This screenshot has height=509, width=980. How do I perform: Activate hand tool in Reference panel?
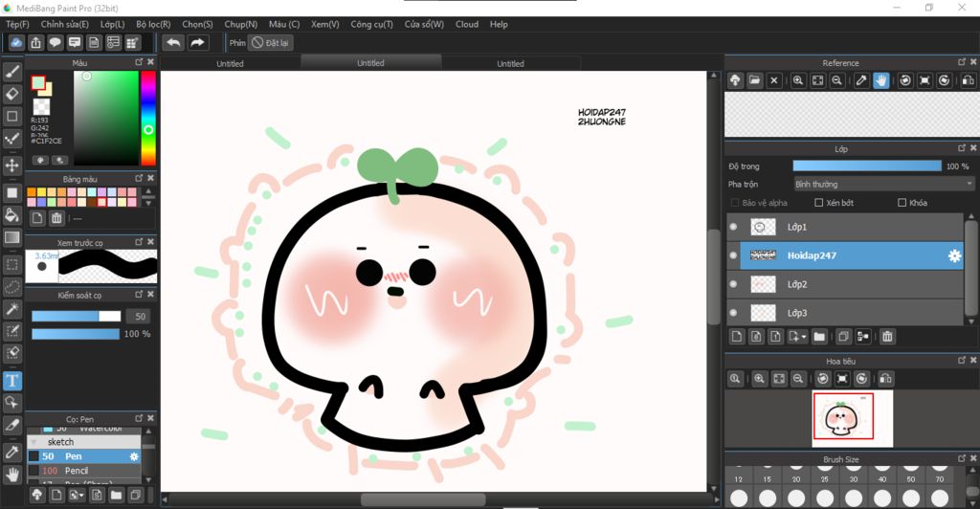coord(880,80)
